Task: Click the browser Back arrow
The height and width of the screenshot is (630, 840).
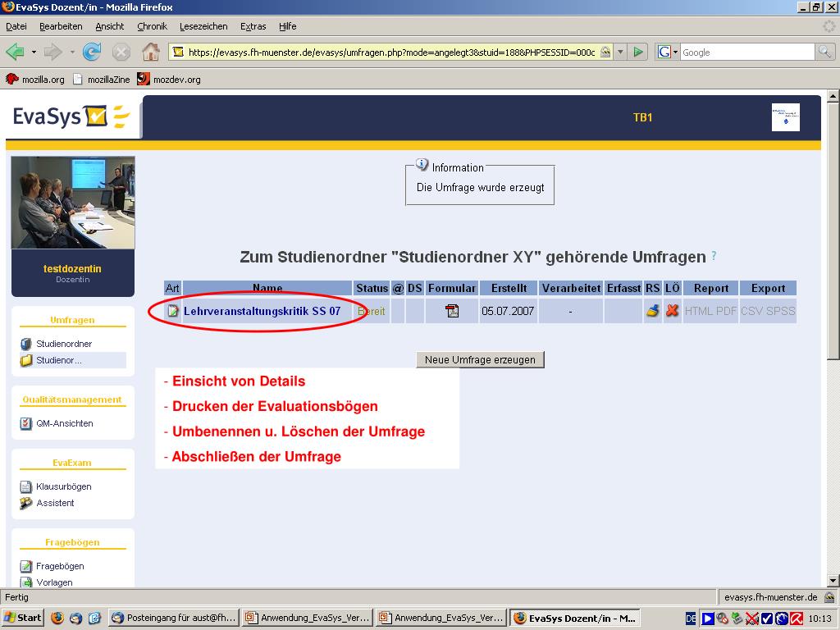Action: pos(15,52)
